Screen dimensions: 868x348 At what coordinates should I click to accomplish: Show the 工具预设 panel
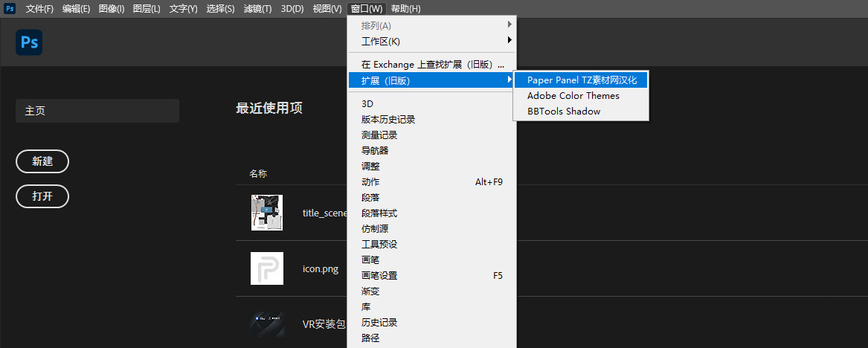(x=432, y=244)
